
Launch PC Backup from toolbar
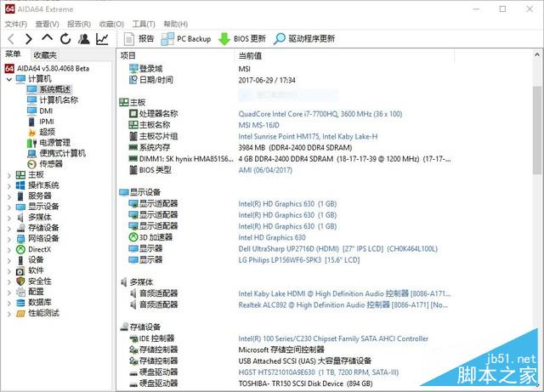(x=186, y=39)
